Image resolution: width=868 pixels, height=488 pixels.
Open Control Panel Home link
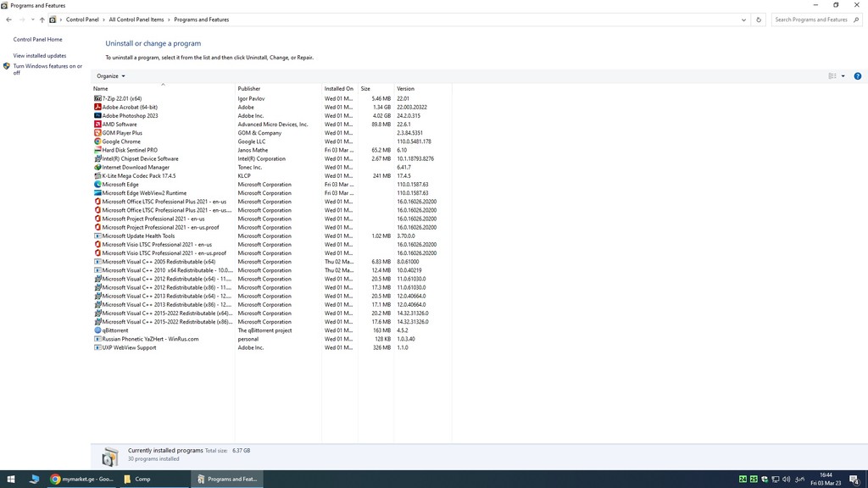[37, 40]
